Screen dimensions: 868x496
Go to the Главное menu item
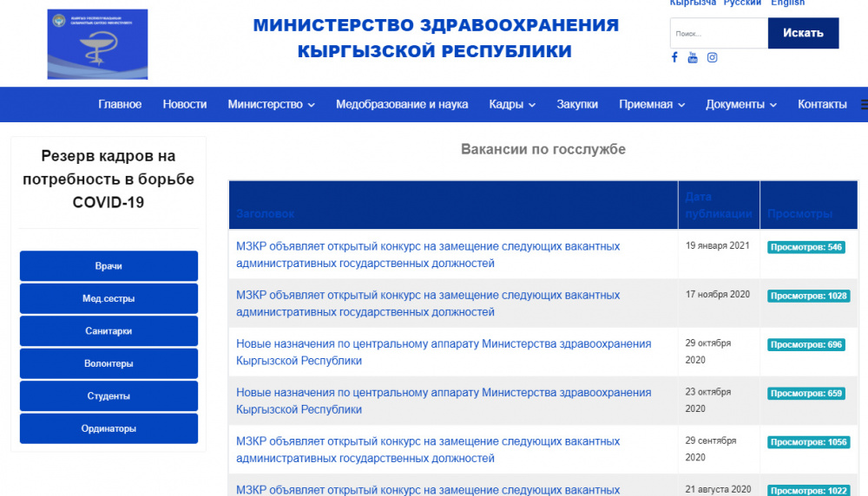pyautogui.click(x=120, y=105)
